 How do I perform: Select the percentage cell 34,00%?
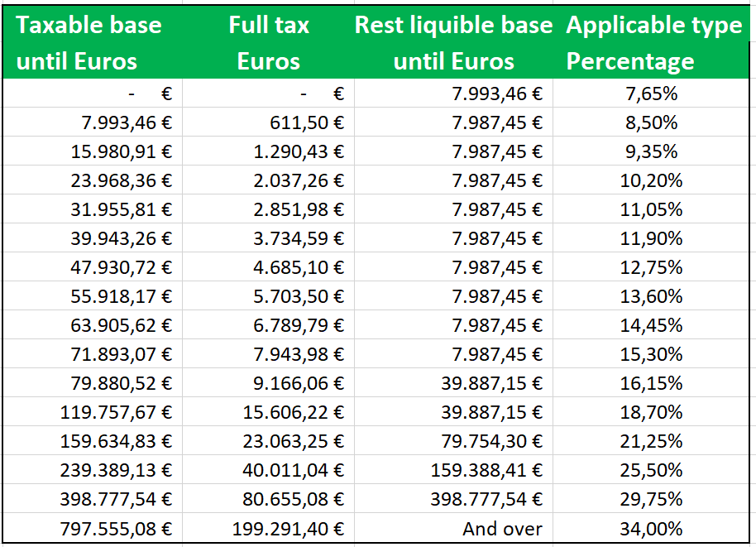click(651, 528)
